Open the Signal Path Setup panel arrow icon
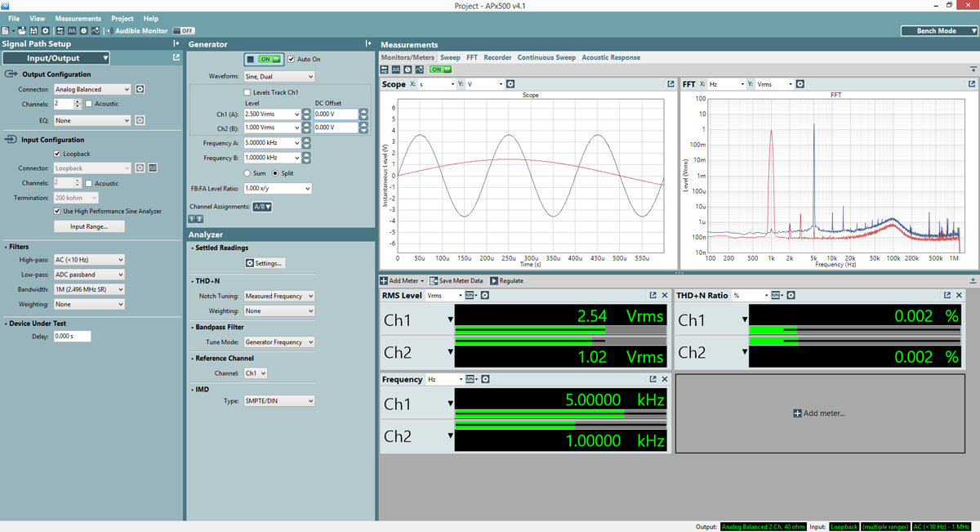Viewport: 980px width, 532px height. click(x=176, y=44)
